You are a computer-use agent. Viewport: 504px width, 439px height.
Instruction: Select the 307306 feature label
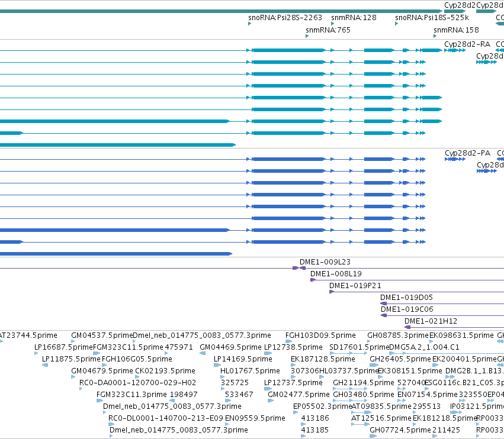(305, 371)
